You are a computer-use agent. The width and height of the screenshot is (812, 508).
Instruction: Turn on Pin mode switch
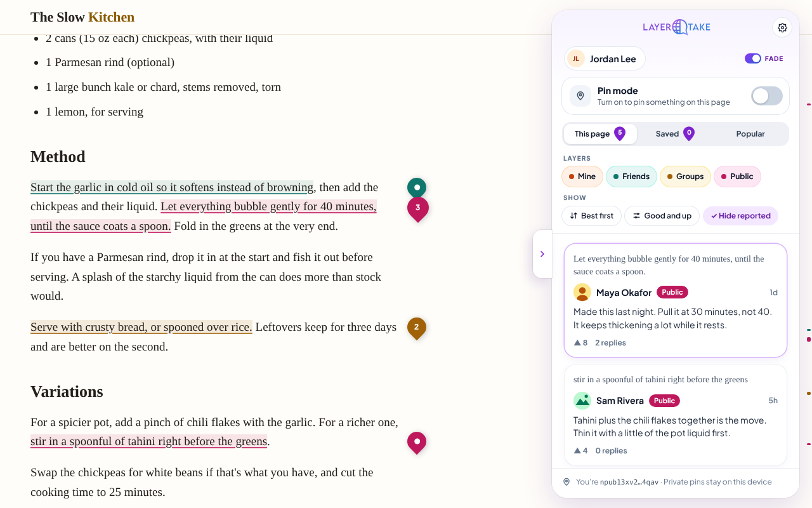[x=767, y=96]
